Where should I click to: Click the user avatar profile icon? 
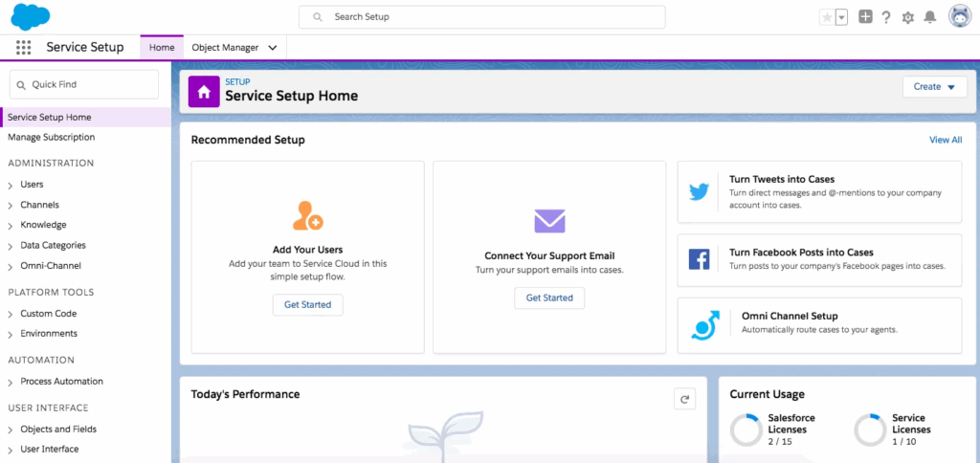tap(960, 16)
